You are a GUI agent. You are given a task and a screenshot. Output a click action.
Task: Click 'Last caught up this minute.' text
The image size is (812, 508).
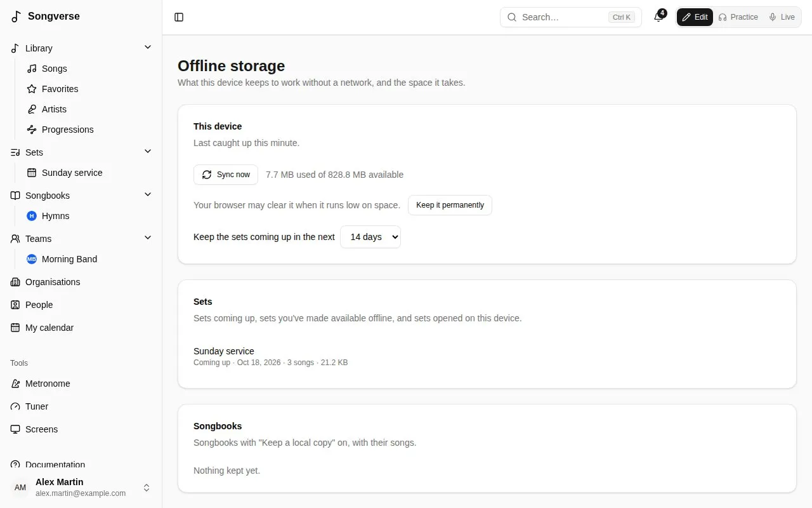point(246,143)
